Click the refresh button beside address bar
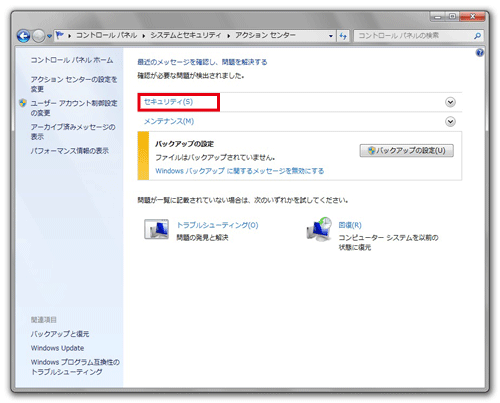This screenshot has height=403, width=500. tap(343, 36)
